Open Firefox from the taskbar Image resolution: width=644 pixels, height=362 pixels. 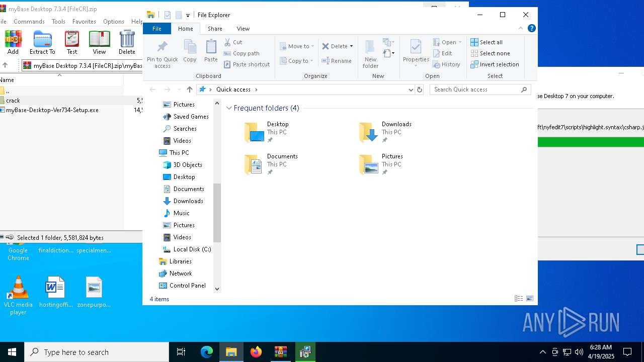point(256,352)
